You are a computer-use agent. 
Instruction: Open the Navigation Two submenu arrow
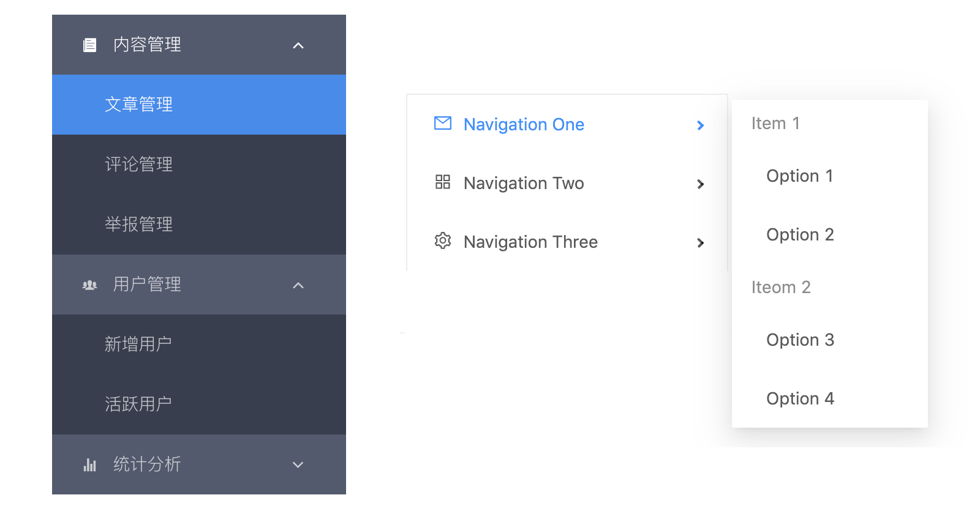coord(701,184)
